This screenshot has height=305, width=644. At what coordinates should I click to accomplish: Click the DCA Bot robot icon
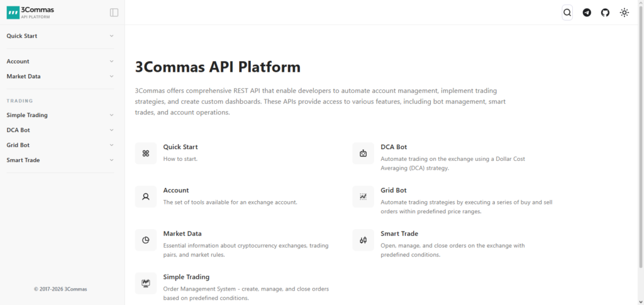(x=363, y=153)
